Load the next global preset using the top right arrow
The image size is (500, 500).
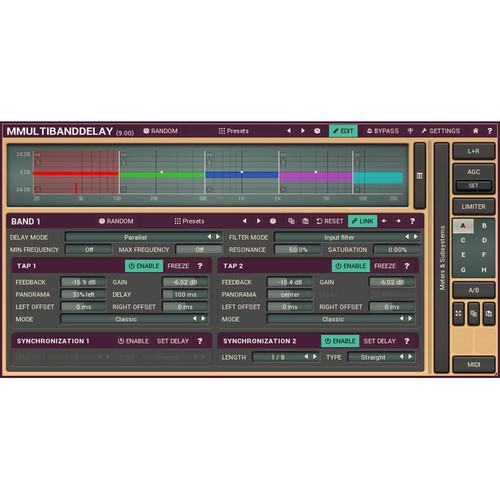click(303, 131)
